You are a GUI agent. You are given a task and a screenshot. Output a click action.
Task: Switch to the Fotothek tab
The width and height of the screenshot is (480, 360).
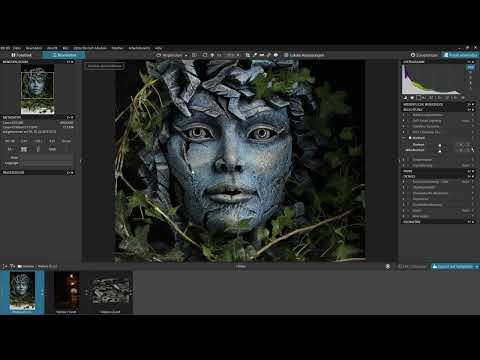21,55
